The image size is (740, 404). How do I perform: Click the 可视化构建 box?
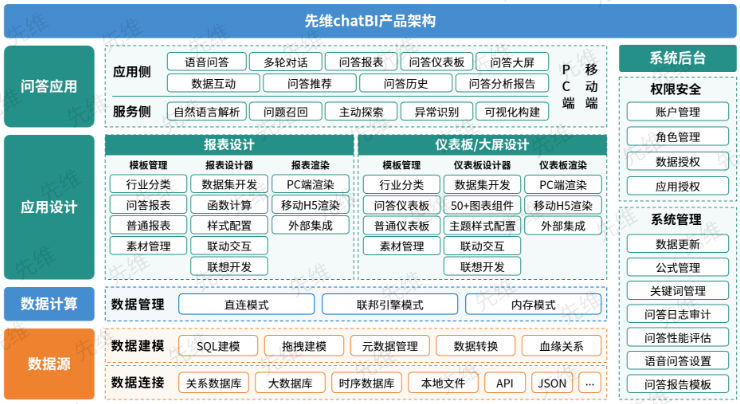pos(512,112)
